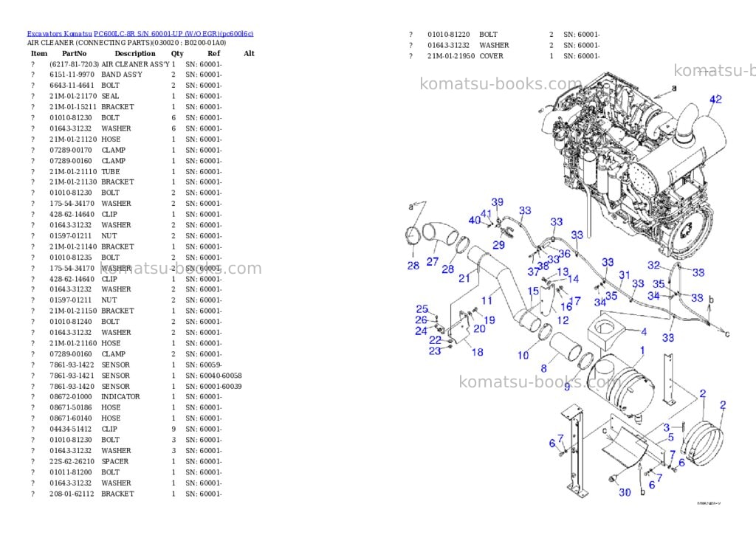This screenshot has height=535, width=756.
Task: Click the SEAL description
Action: click(x=110, y=97)
